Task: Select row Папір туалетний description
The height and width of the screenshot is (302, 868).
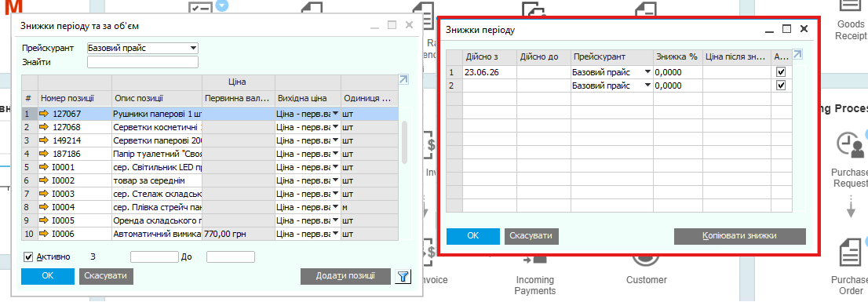Action: click(157, 154)
